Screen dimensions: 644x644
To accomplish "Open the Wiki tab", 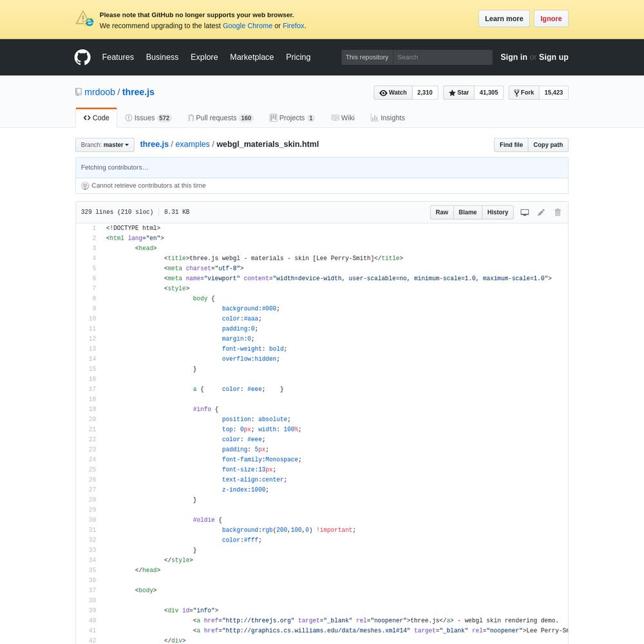I will click(x=343, y=118).
